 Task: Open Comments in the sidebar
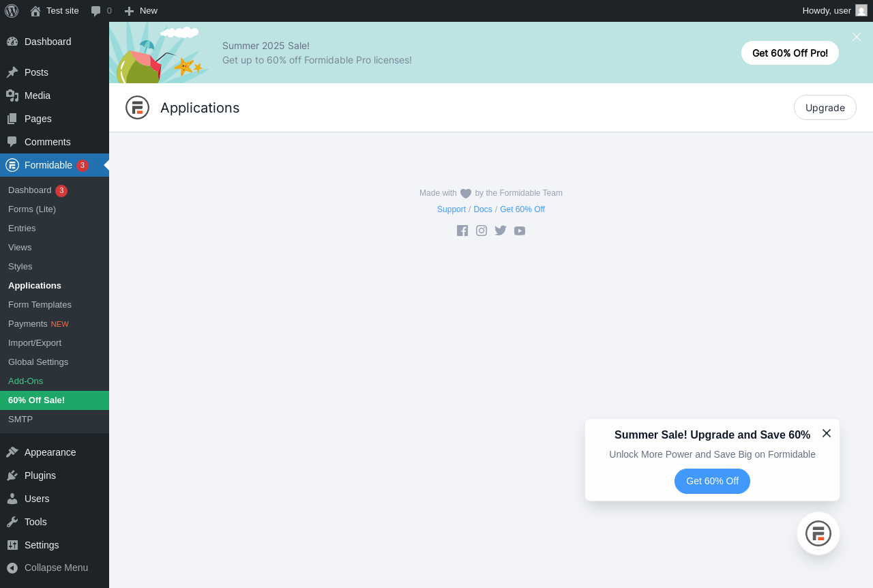[x=55, y=142]
